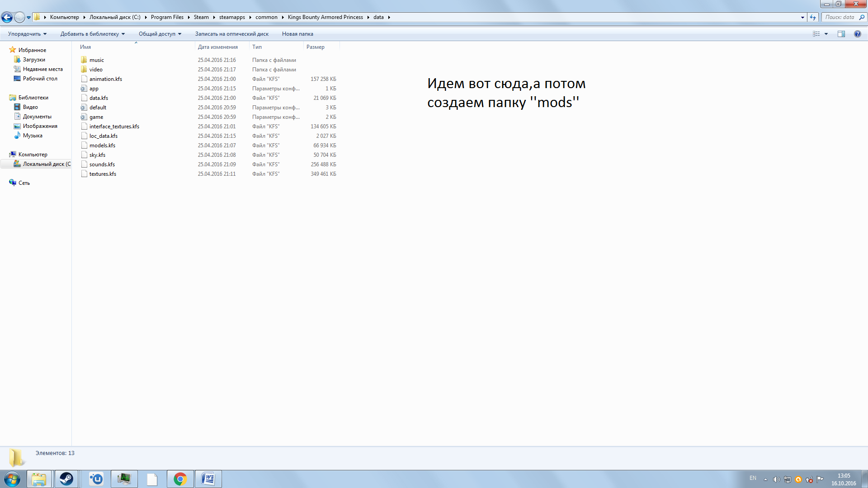Click the volume speaker tray icon
The width and height of the screenshot is (868, 488).
776,479
